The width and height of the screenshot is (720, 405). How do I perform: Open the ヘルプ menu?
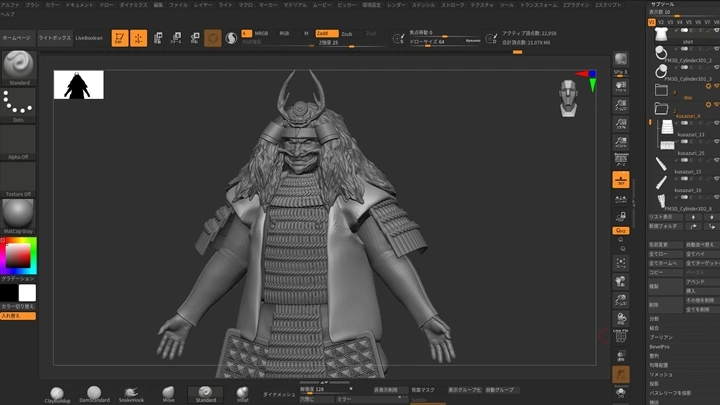point(8,14)
